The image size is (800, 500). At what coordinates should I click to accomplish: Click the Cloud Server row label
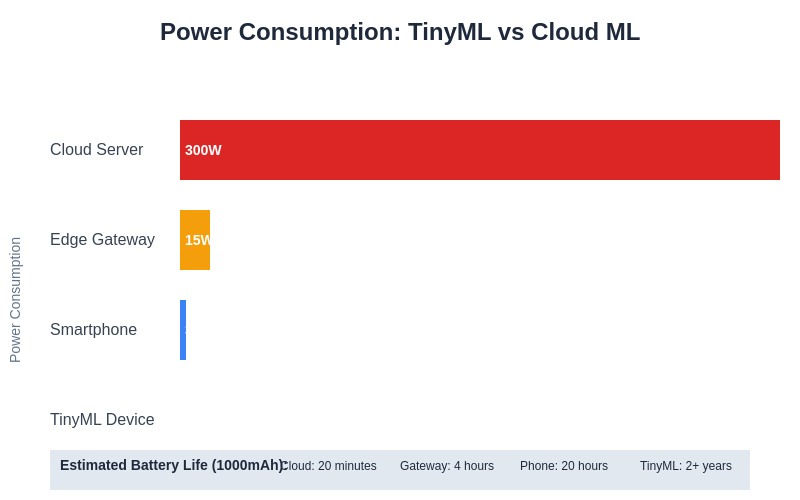(x=96, y=150)
